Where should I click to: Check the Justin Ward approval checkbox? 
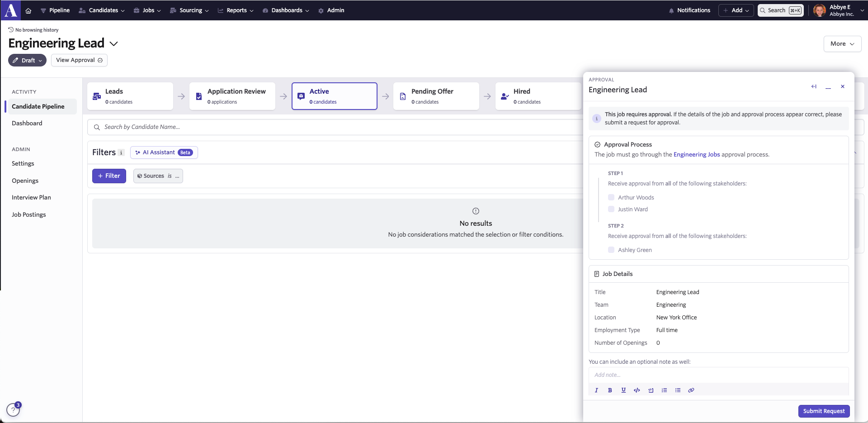(611, 209)
